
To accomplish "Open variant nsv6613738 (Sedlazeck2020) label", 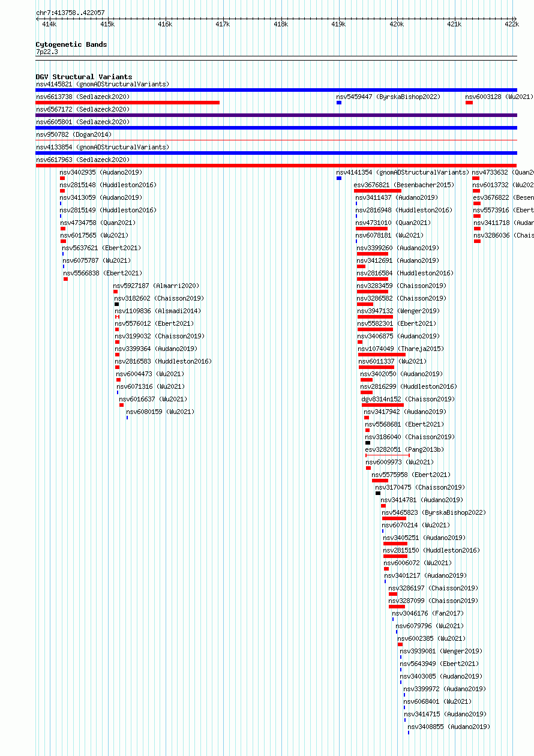I will pyautogui.click(x=83, y=97).
